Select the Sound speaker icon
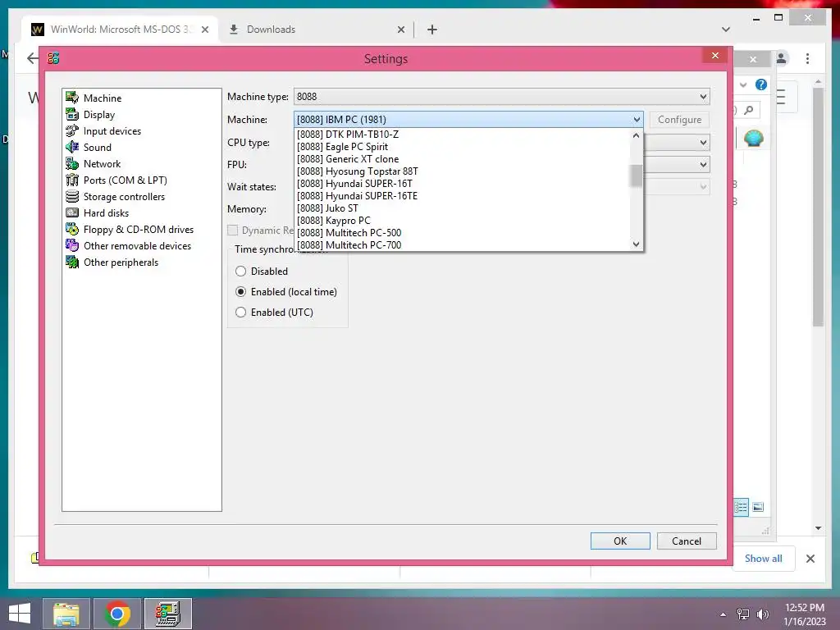Image resolution: width=840 pixels, height=630 pixels. tap(72, 147)
